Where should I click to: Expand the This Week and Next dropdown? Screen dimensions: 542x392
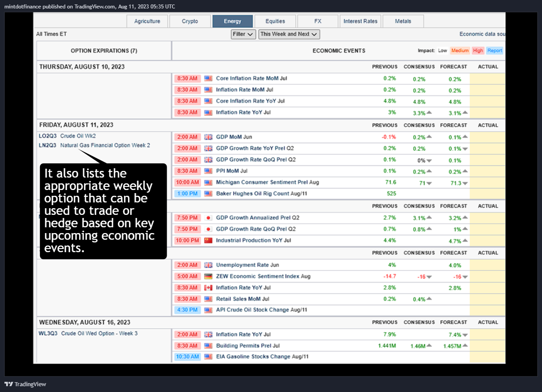pyautogui.click(x=289, y=34)
